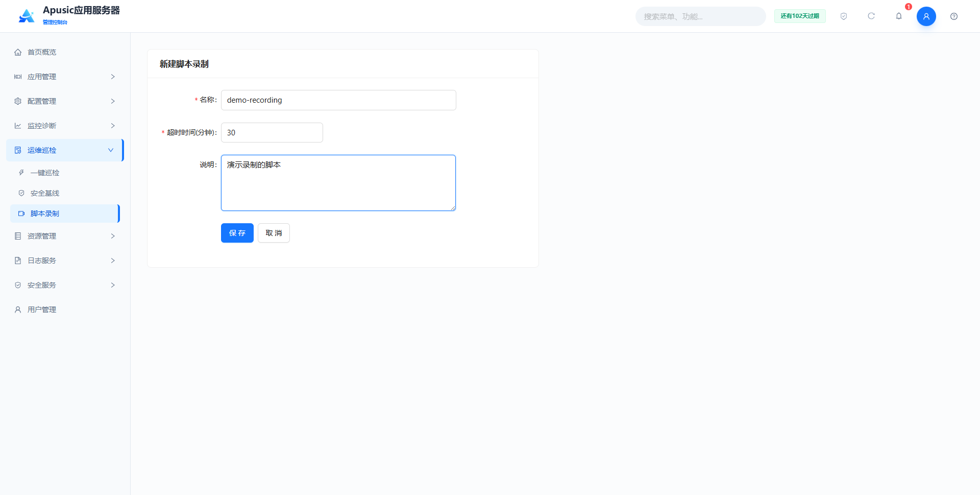Image resolution: width=980 pixels, height=495 pixels.
Task: Click the 资源管理 sidebar icon
Action: [x=18, y=236]
